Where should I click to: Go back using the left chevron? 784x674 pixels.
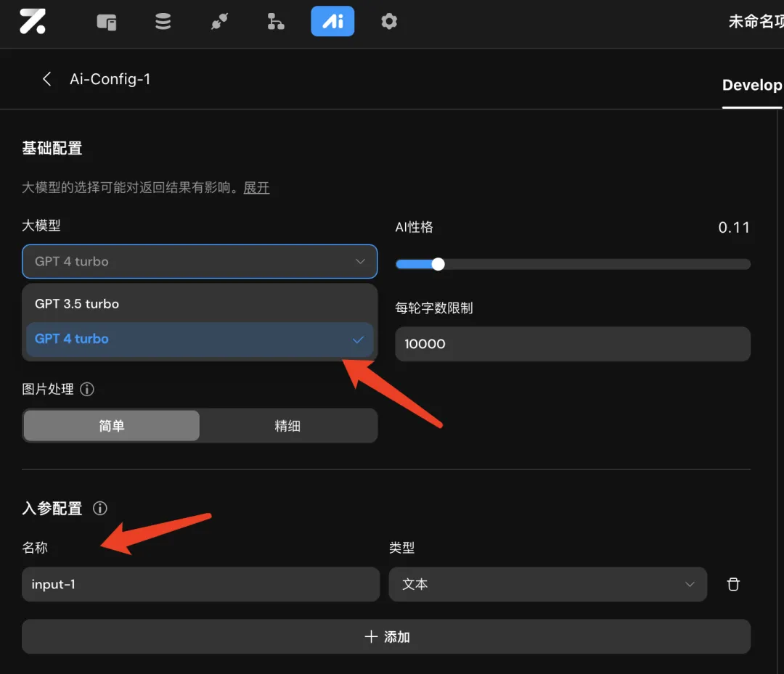coord(47,79)
